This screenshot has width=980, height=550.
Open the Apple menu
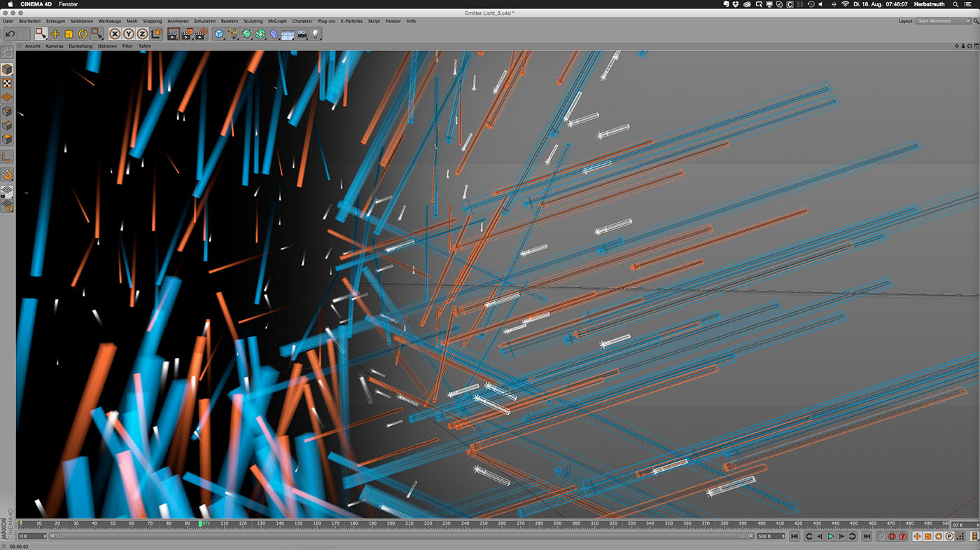[x=10, y=4]
